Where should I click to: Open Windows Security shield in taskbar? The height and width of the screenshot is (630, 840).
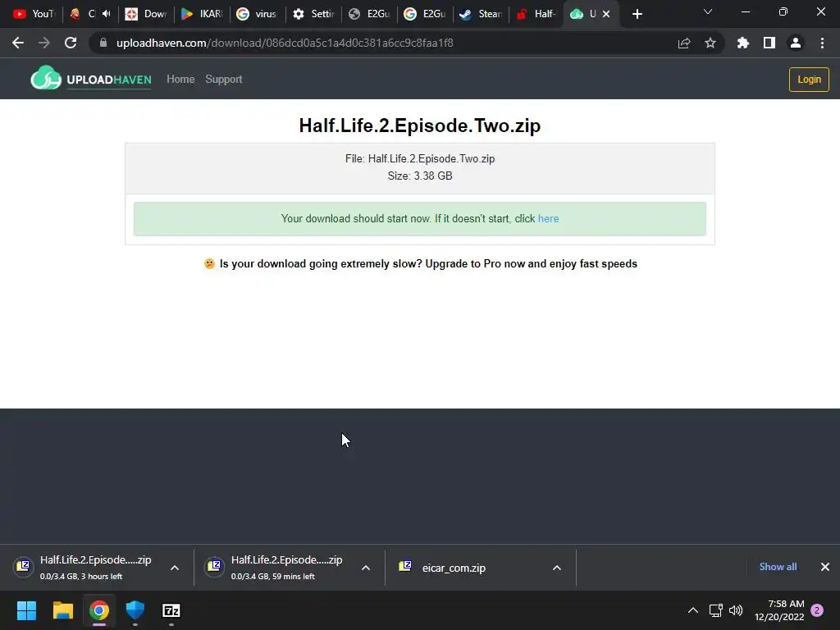pyautogui.click(x=135, y=610)
